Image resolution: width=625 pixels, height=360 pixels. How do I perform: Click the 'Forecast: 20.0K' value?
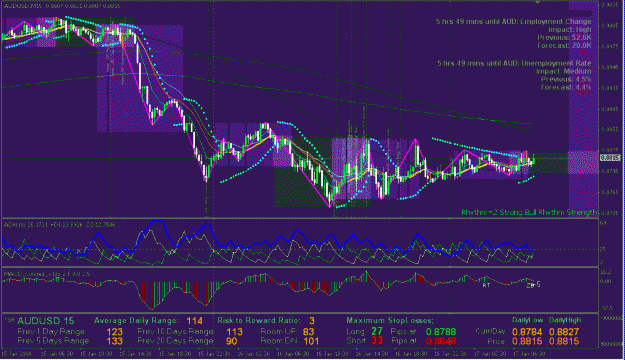click(564, 45)
